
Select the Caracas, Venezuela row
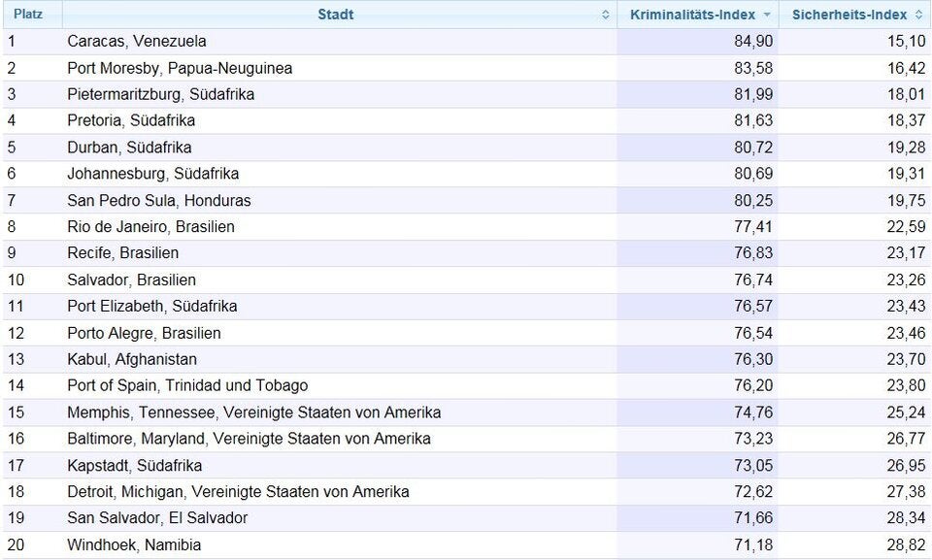(x=136, y=41)
